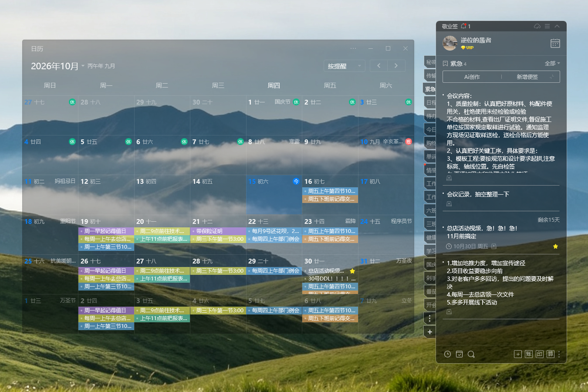Switch to the 单词 side category tab

pyautogui.click(x=430, y=156)
